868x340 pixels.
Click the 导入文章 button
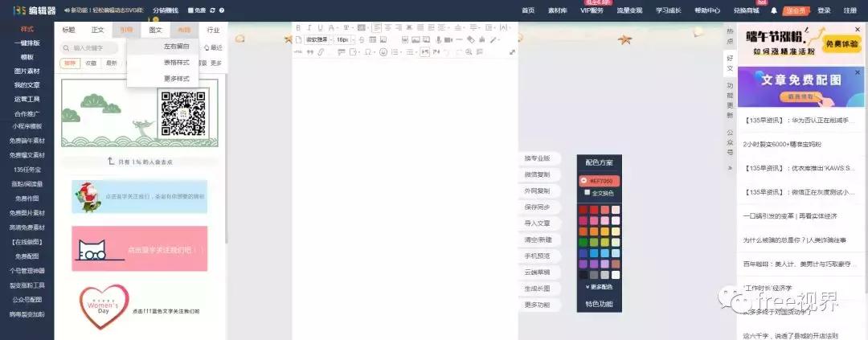pyautogui.click(x=538, y=223)
